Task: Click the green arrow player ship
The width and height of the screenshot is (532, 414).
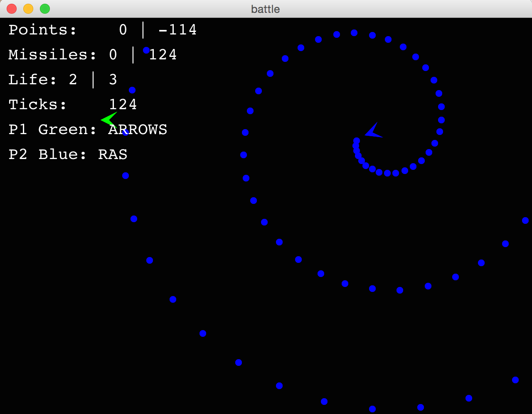Action: pos(109,119)
